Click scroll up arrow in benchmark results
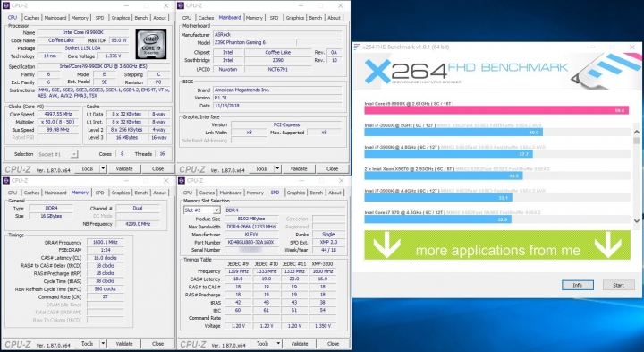The image size is (644, 352). (637, 132)
